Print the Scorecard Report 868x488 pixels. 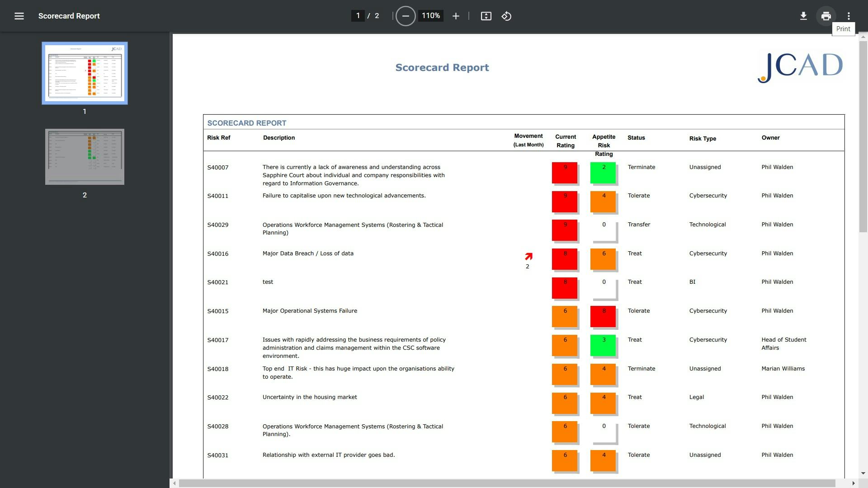point(826,16)
